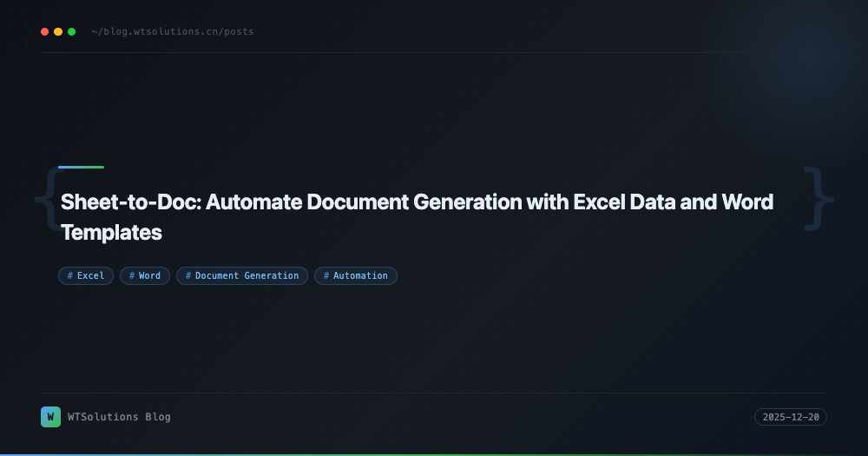
Task: Select the # Automation tag
Action: 356,276
